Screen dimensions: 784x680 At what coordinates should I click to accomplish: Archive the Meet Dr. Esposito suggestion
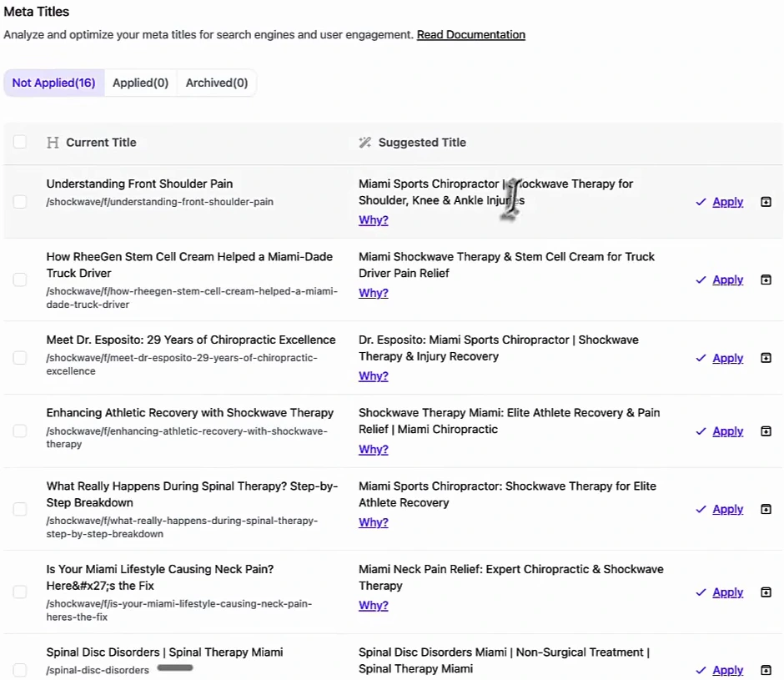[x=766, y=358]
